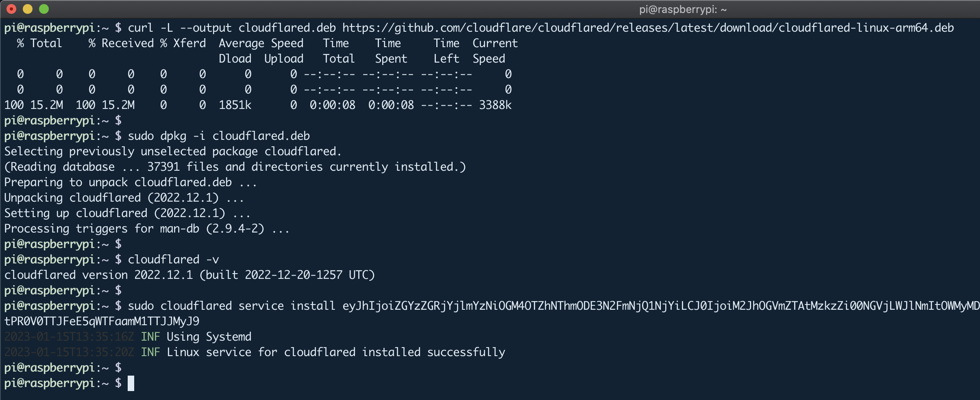Click the yellow minimize window button

(28, 9)
